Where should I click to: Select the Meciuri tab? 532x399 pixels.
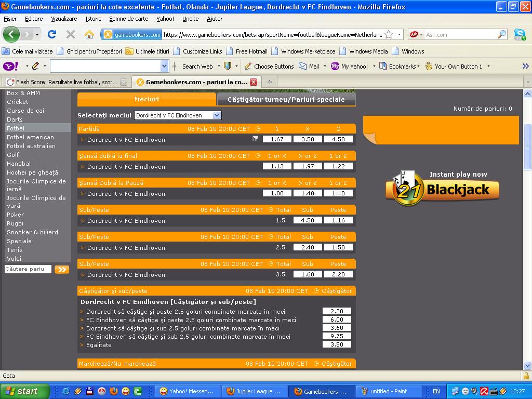[147, 99]
